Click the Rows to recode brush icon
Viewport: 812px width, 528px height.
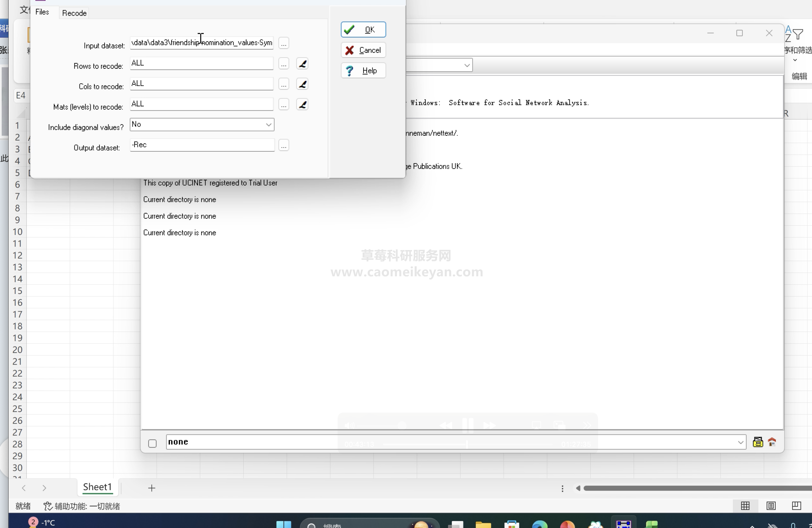302,64
